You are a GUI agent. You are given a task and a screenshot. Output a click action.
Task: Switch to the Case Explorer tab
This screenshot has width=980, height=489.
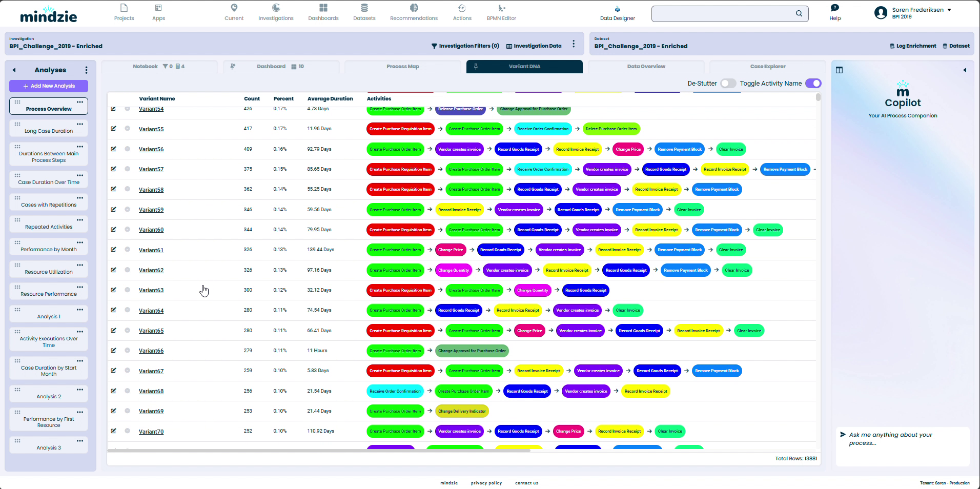click(767, 67)
